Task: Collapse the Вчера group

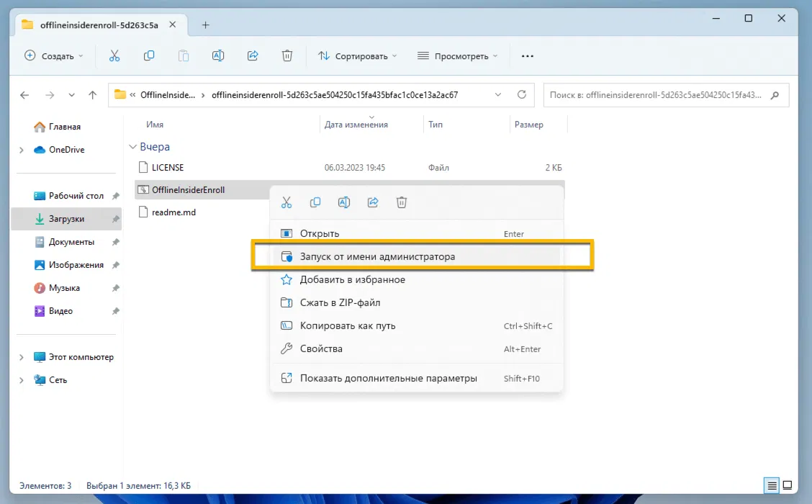Action: 132,147
